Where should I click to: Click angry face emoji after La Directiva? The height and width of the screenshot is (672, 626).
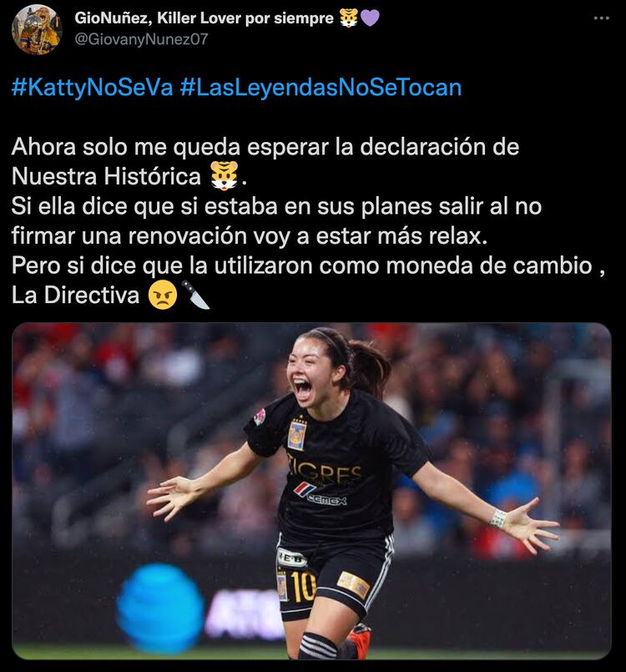(x=163, y=295)
